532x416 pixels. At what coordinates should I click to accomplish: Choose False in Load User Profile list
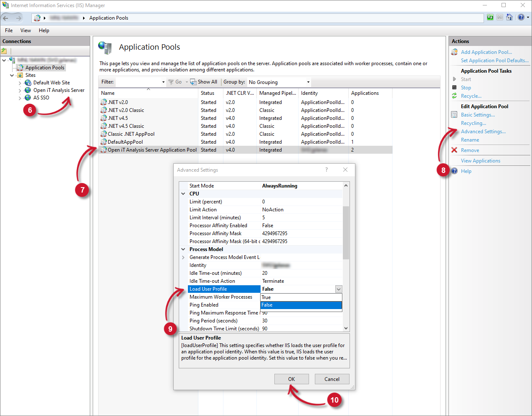301,305
